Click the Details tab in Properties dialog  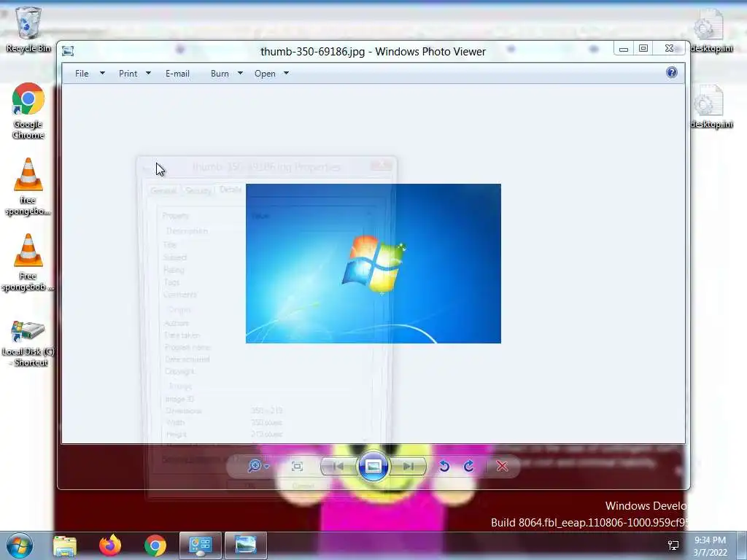click(x=231, y=190)
